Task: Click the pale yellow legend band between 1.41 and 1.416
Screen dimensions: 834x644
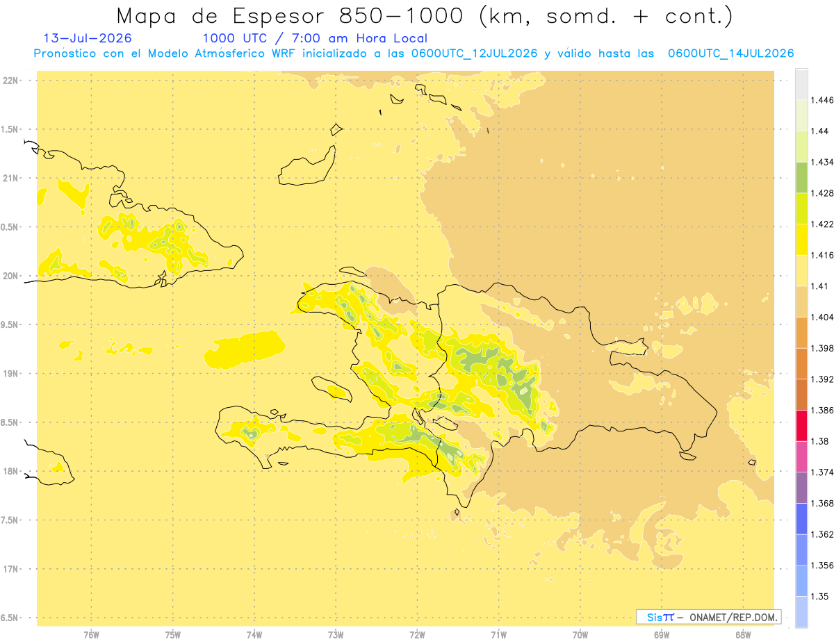Action: tap(801, 270)
